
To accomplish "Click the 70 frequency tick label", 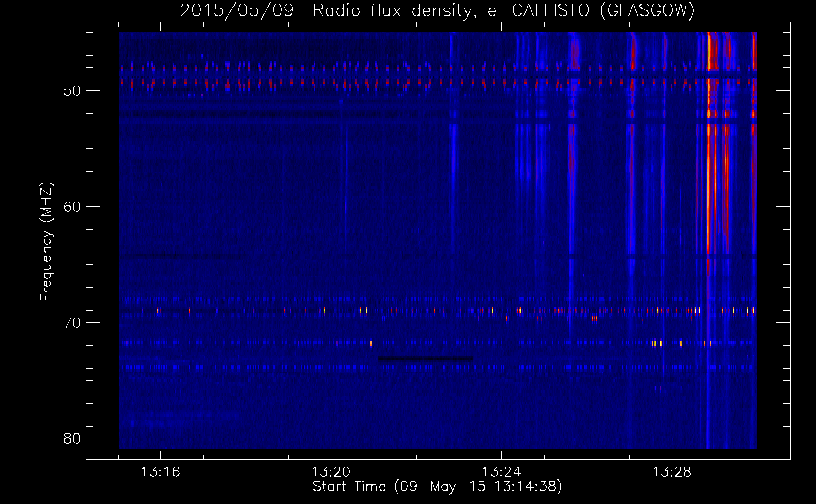I will [72, 323].
